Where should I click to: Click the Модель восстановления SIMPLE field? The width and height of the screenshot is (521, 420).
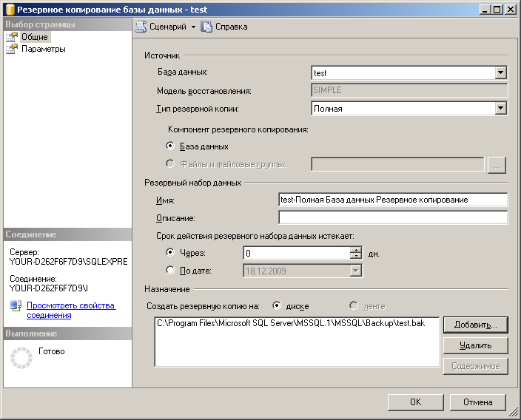[x=409, y=90]
